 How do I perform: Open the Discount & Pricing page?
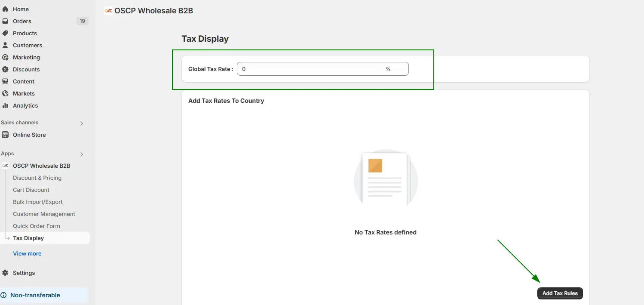point(37,178)
